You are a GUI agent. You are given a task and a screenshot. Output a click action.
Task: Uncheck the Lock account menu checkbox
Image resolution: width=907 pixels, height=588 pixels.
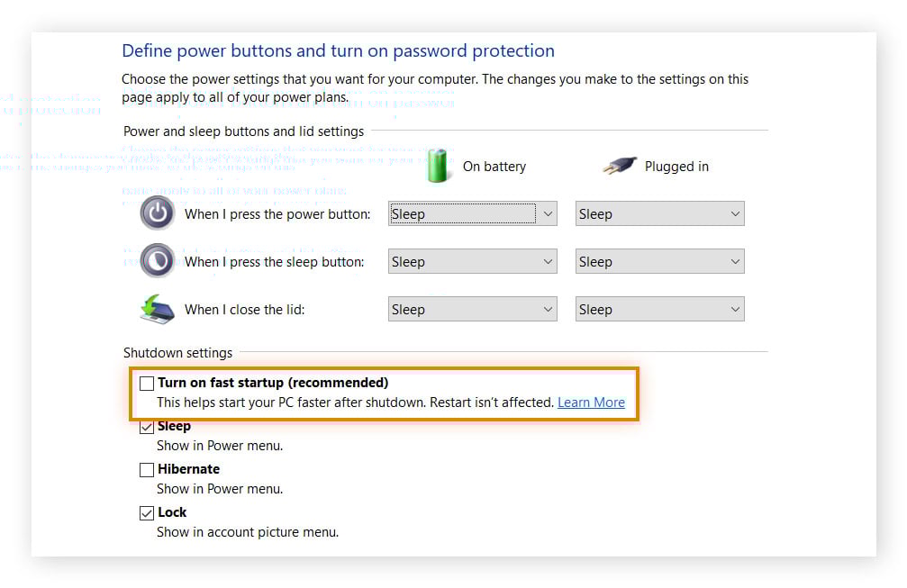coord(147,512)
